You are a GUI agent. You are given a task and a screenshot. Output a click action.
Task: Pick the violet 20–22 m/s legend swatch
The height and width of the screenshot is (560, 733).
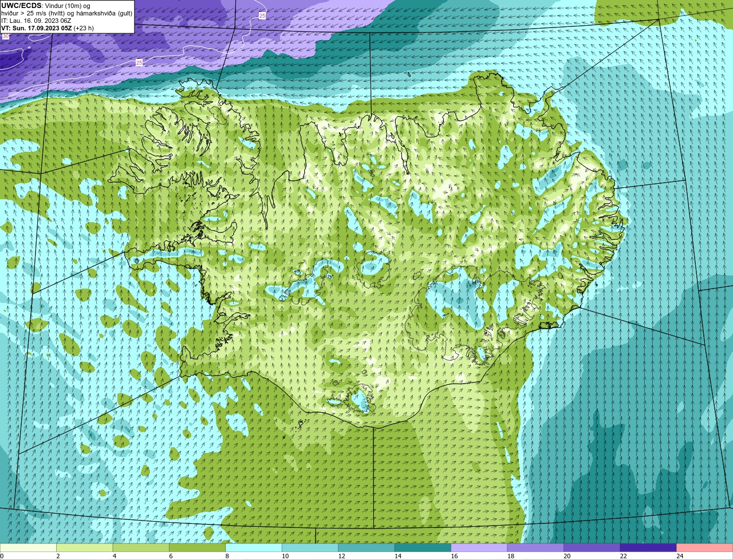tap(592, 548)
